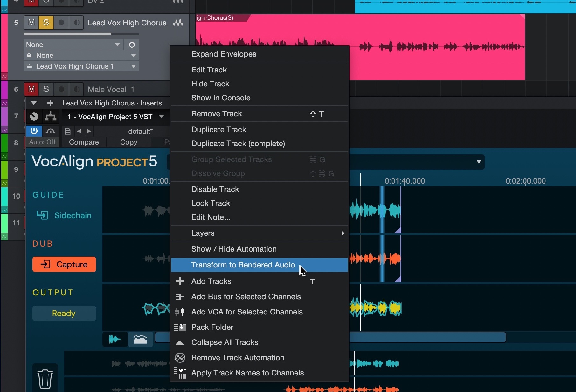Screen dimensions: 576x392
Task: Click the 0:01:40.000 timeline ruler mark
Action: [x=405, y=181]
